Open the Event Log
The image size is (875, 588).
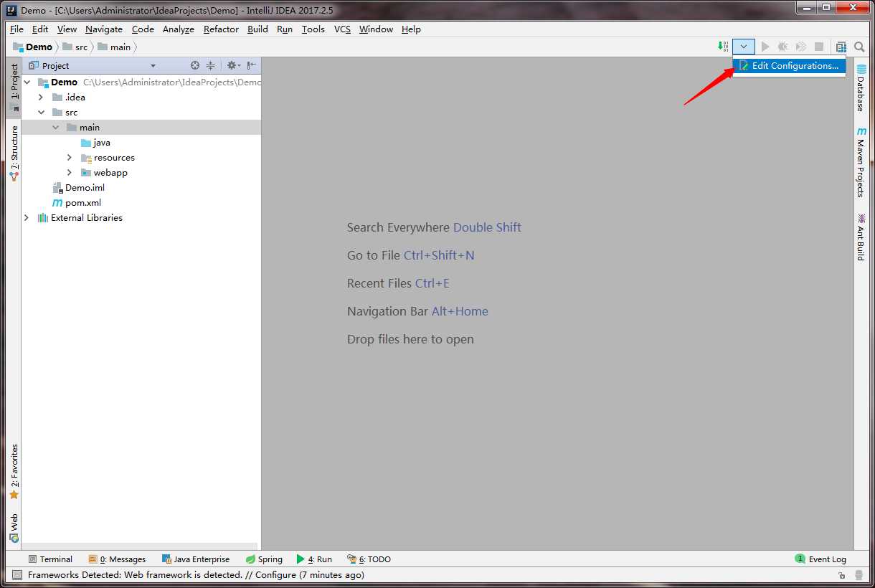click(x=820, y=559)
